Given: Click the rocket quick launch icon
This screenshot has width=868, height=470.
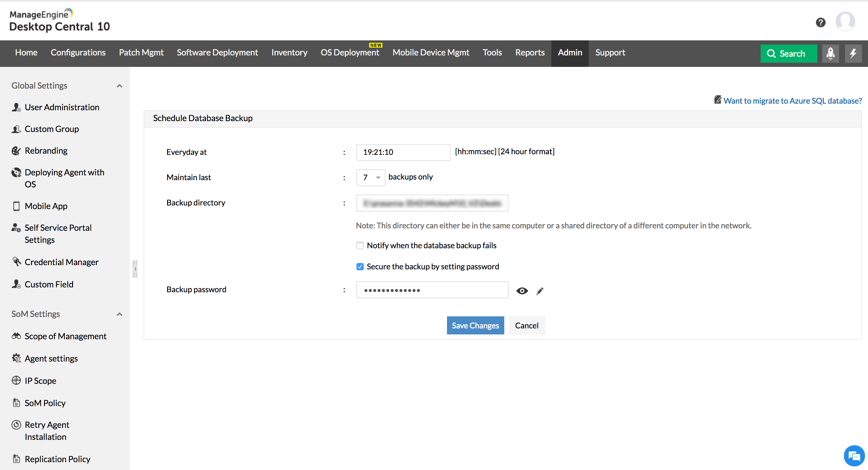Looking at the screenshot, I should click(x=830, y=53).
